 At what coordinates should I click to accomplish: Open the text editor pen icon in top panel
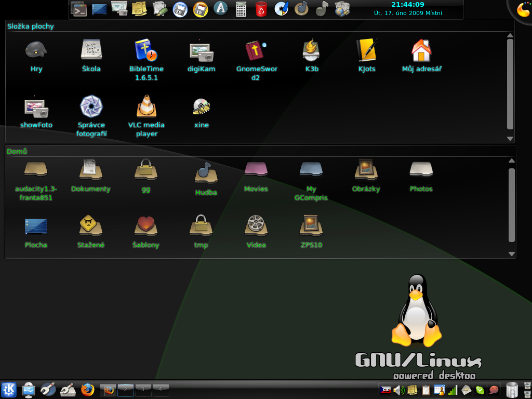(160, 9)
